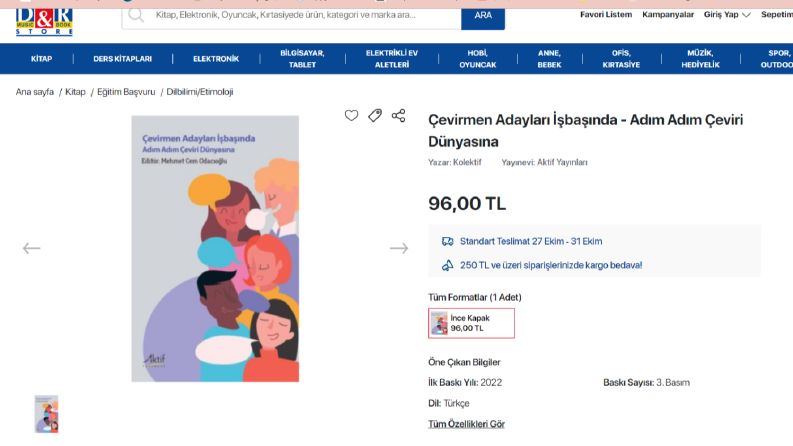This screenshot has width=793, height=446.
Task: Click the free shipping icon
Action: click(447, 265)
